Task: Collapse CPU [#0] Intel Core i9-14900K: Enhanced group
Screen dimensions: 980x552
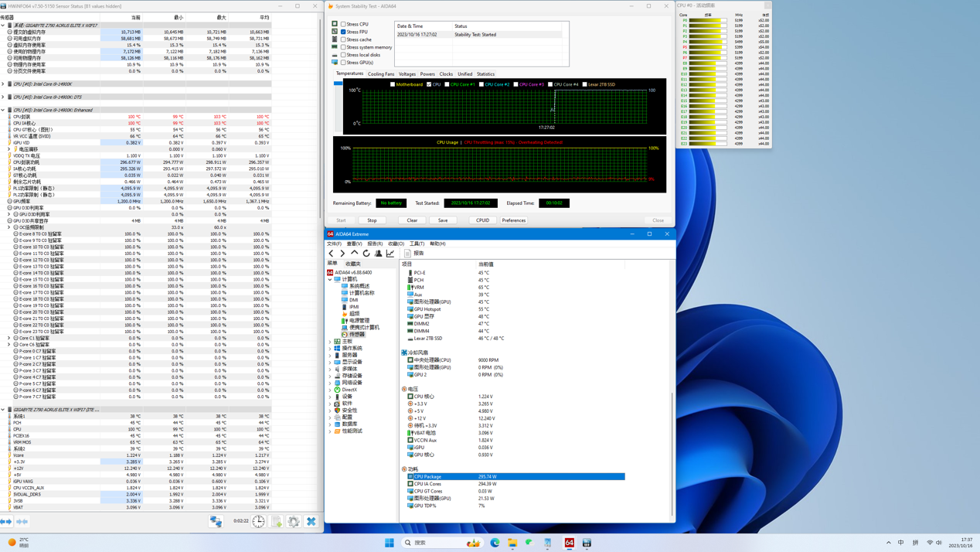Action: (3, 110)
